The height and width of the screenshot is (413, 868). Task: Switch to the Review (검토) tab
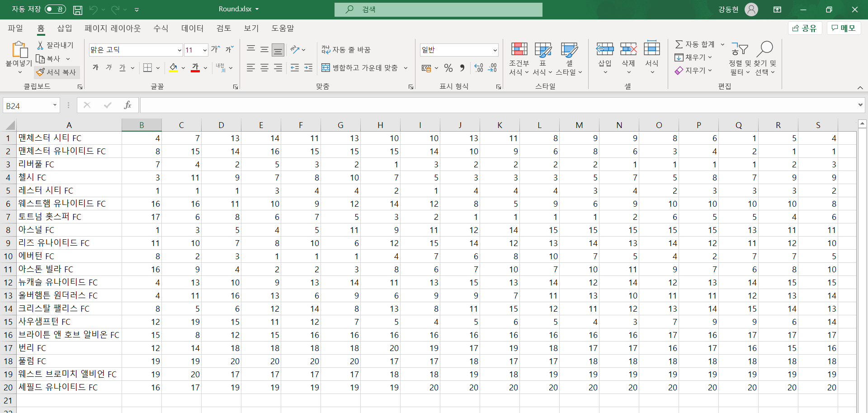click(223, 28)
